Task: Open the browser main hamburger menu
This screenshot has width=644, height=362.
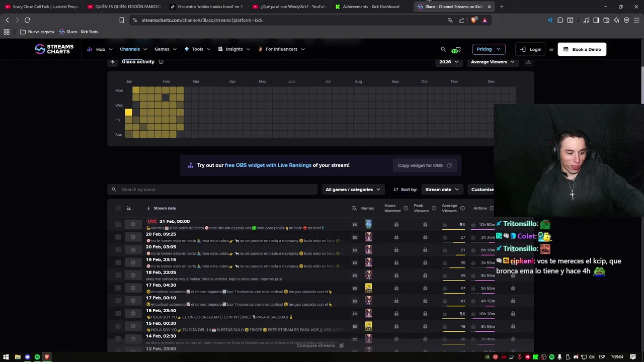Action: 636,20
